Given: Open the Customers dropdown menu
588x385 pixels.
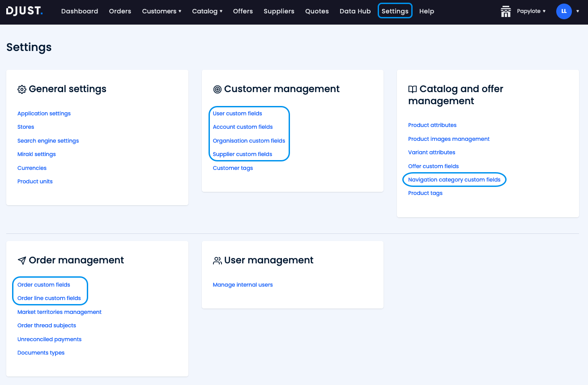Looking at the screenshot, I should (162, 11).
